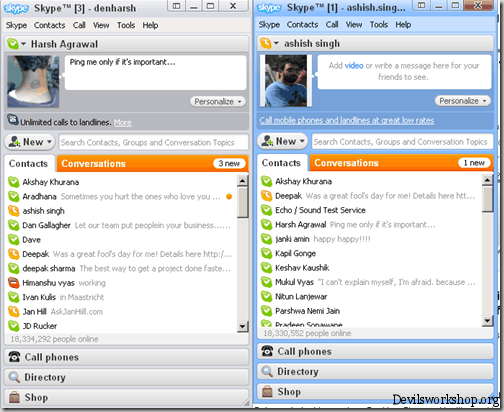Select Contacts tab in ashish window

coord(281,163)
